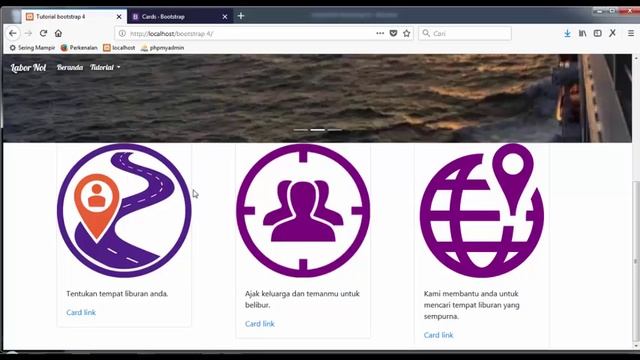Expand the Tutorial navbar dropdown
The height and width of the screenshot is (360, 640).
(105, 67)
